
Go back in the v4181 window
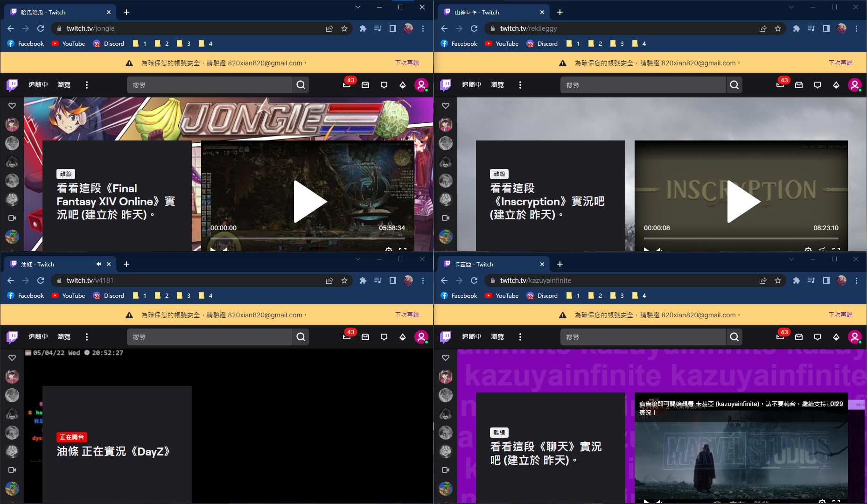click(11, 280)
